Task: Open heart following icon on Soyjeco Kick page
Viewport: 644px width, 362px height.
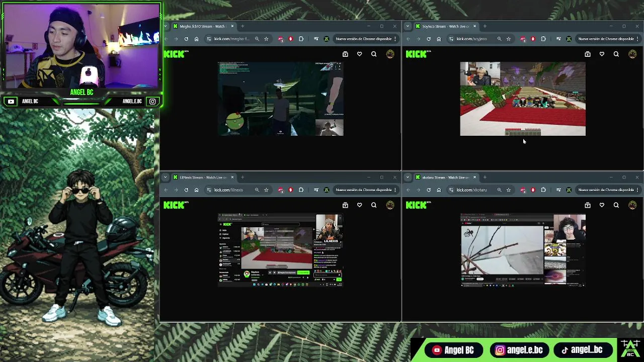Action: pos(602,54)
